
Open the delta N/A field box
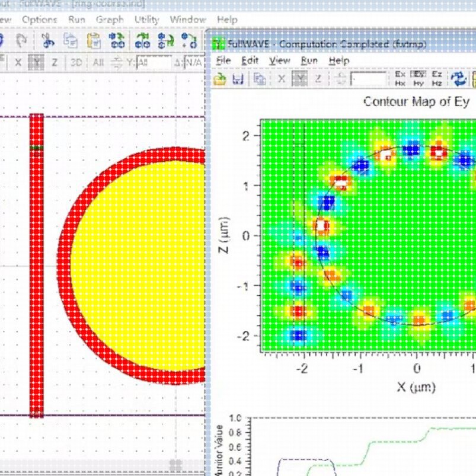point(194,63)
